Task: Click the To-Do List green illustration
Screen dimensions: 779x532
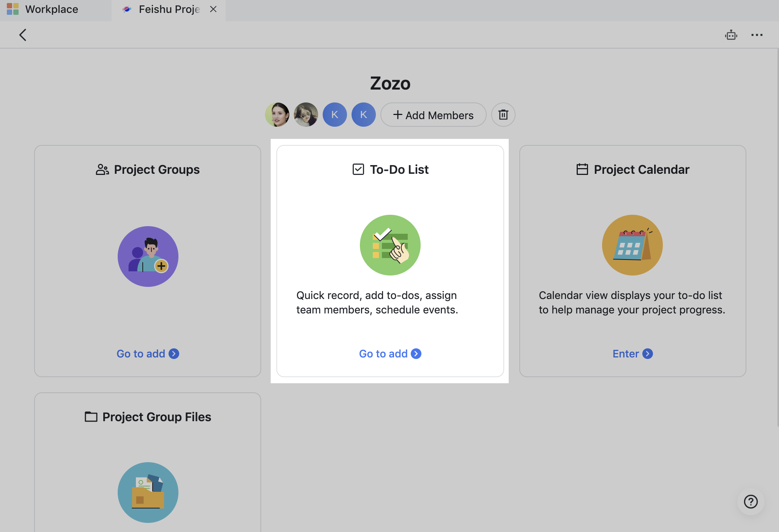Action: tap(390, 245)
